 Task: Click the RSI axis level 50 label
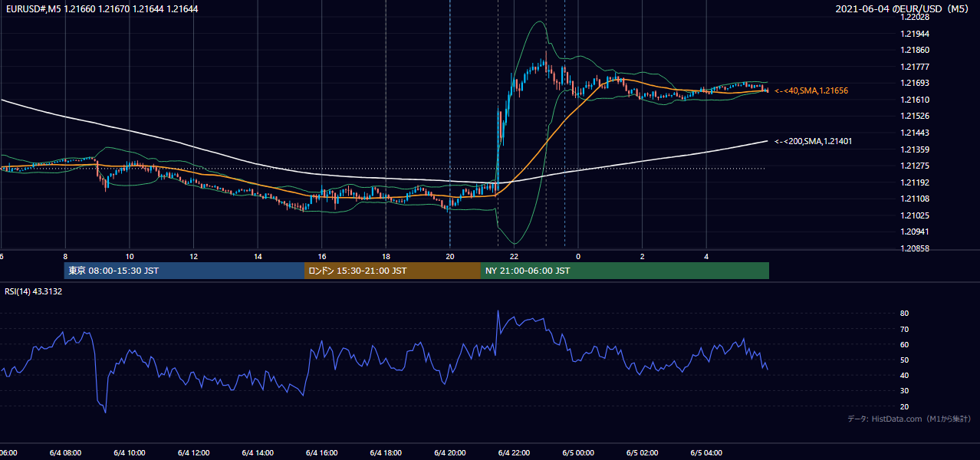[x=905, y=360]
